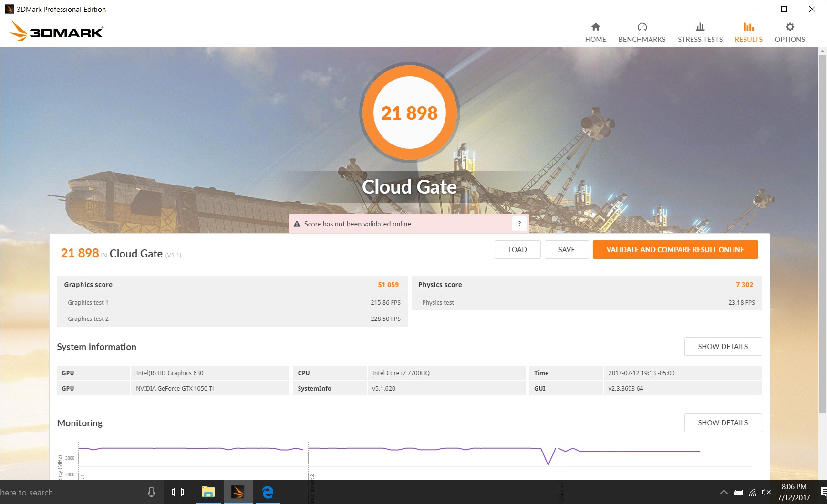Image resolution: width=827 pixels, height=504 pixels.
Task: Click the 3DMark window title bar icon
Action: (9, 9)
